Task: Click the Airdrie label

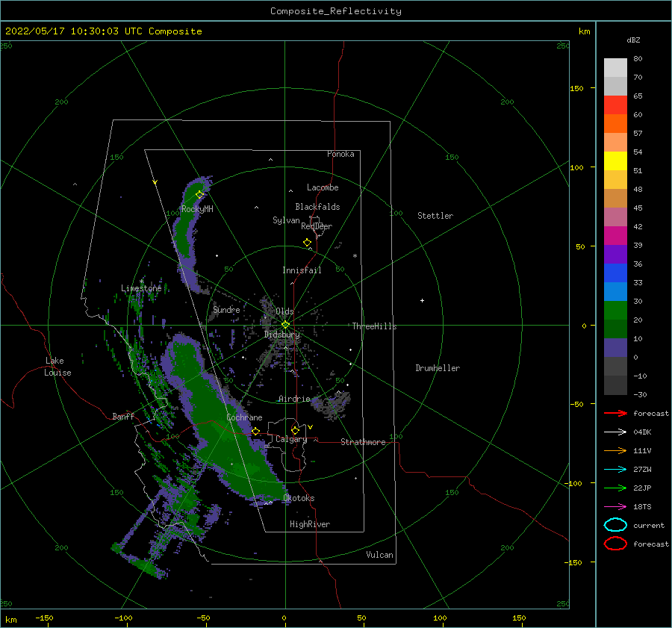Action: click(294, 399)
